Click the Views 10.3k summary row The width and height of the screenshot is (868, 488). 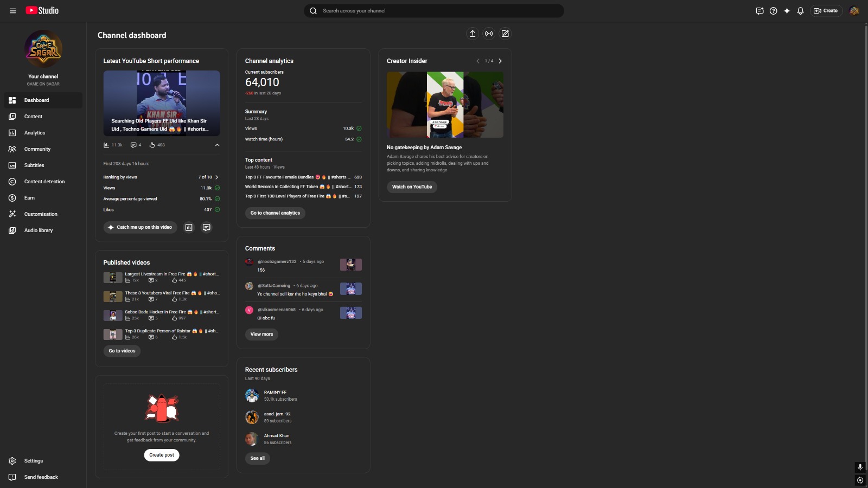point(303,129)
